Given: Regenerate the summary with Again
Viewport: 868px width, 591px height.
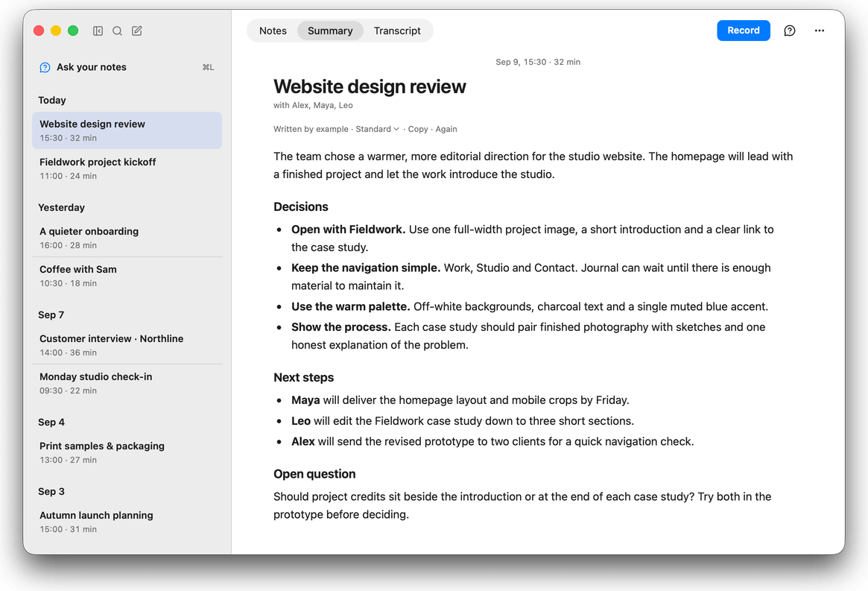Looking at the screenshot, I should pos(446,129).
